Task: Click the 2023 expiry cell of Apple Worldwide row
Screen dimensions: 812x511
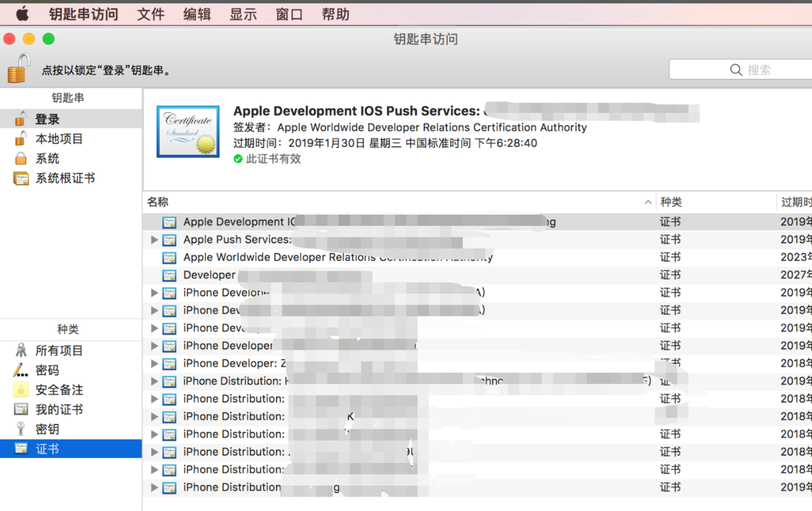Action: (796, 257)
